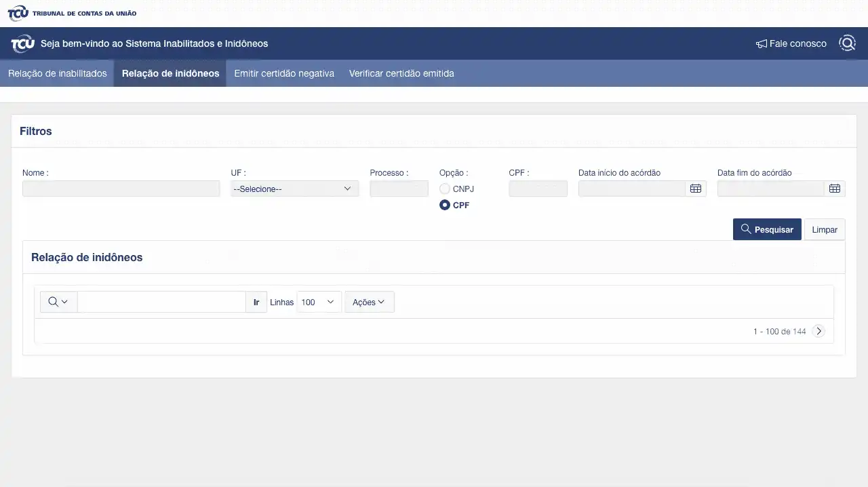Go to next page of results arrow
868x487 pixels.
click(x=818, y=331)
